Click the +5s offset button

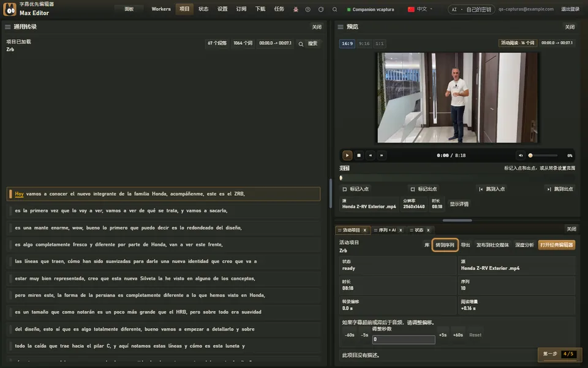click(x=442, y=335)
